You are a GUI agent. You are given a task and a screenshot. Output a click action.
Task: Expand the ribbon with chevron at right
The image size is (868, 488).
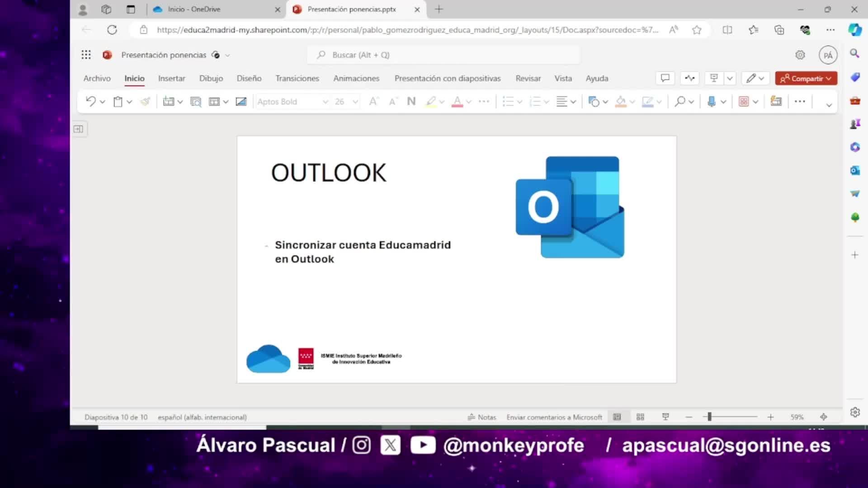[x=829, y=104]
